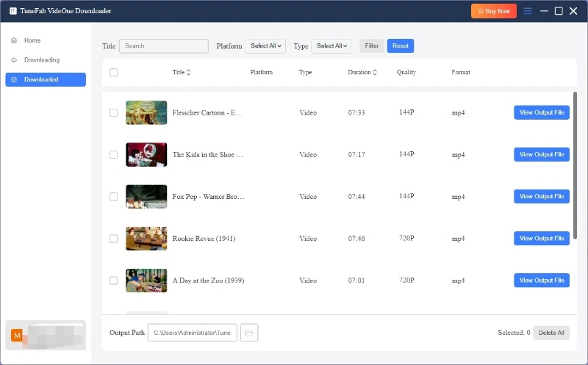Tick the select-all checkbox in header

pyautogui.click(x=113, y=73)
